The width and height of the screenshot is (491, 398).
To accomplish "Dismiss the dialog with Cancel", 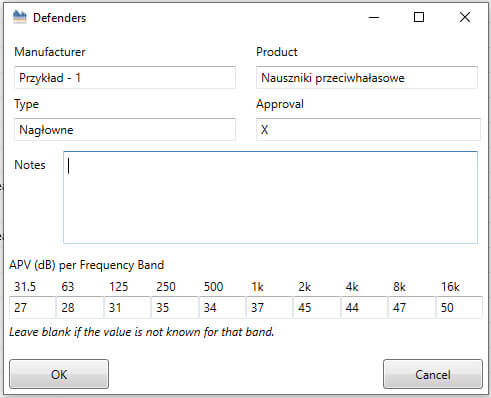I will click(x=433, y=374).
